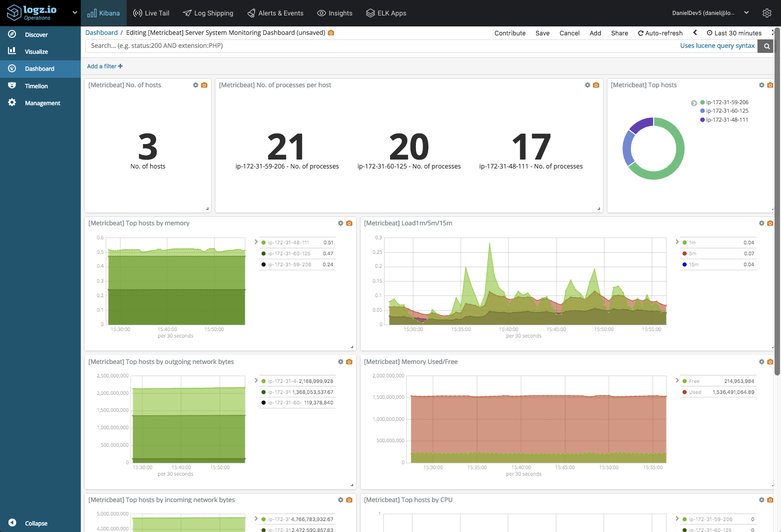Open Alerts & Events tab
Image resolution: width=781 pixels, height=532 pixels.
pos(275,13)
